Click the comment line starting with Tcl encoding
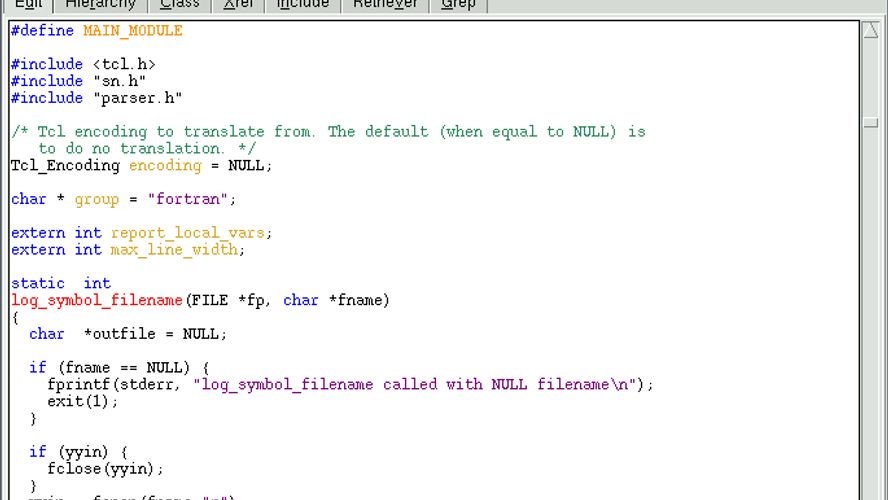Screen dimensions: 888x500 pyautogui.click(x=328, y=132)
